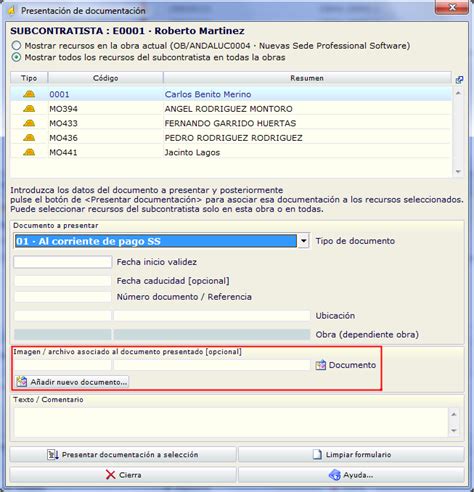
Task: Click Limpiar formulario button
Action: (x=351, y=454)
